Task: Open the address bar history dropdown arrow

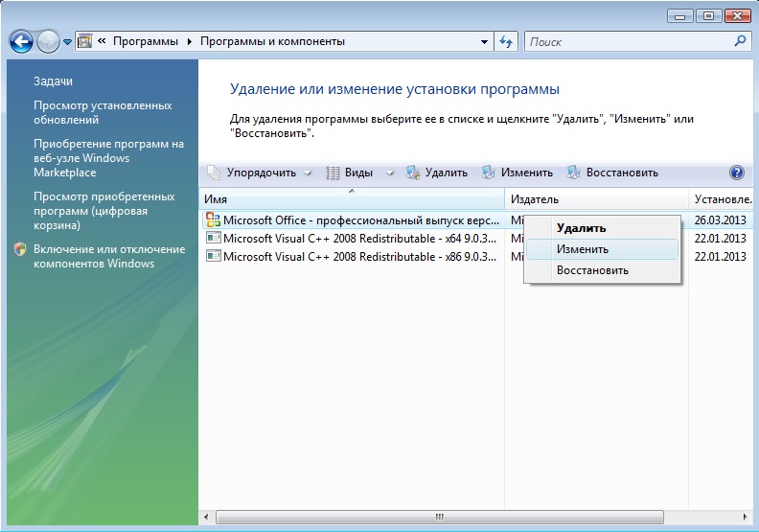Action: point(484,41)
